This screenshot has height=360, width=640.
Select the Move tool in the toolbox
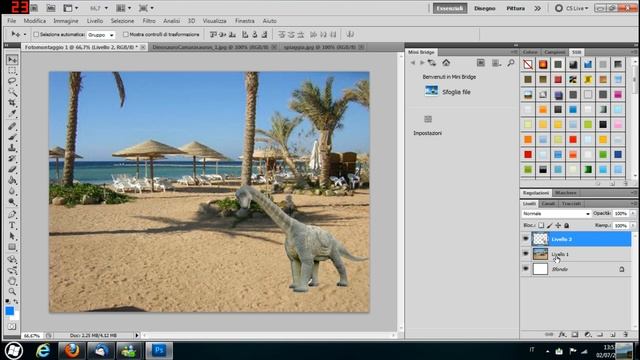(x=12, y=60)
